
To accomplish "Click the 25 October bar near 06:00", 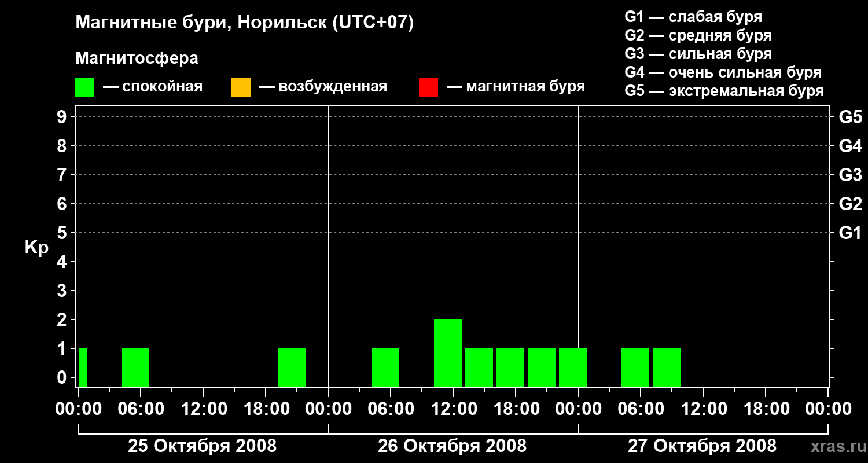I will coord(135,367).
